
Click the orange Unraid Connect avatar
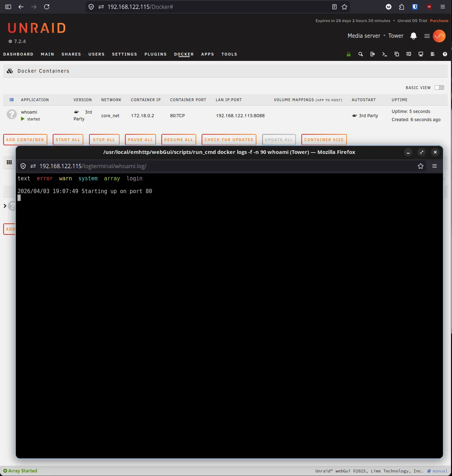(x=439, y=36)
